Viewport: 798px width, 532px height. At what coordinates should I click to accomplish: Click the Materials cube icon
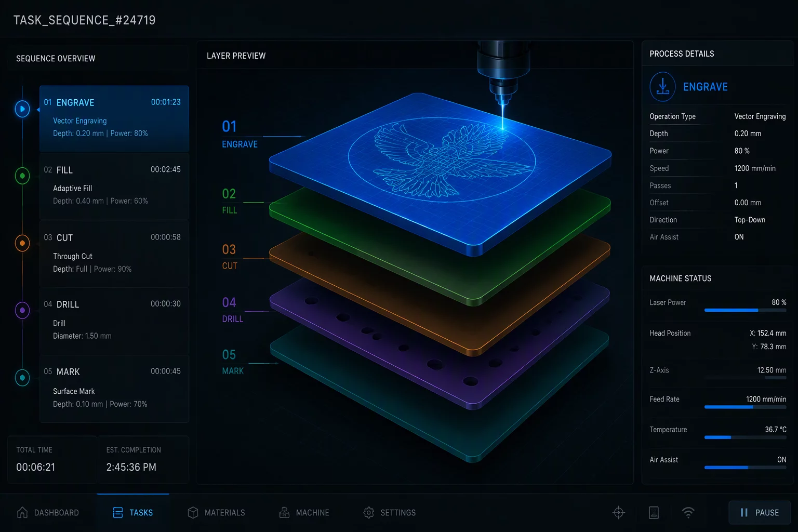click(x=193, y=513)
